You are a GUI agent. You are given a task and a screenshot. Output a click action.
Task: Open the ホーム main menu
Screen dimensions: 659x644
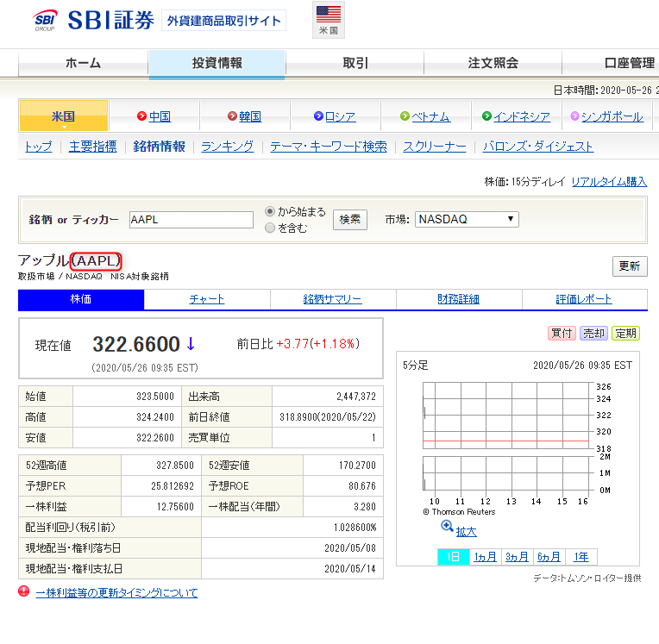[x=83, y=63]
